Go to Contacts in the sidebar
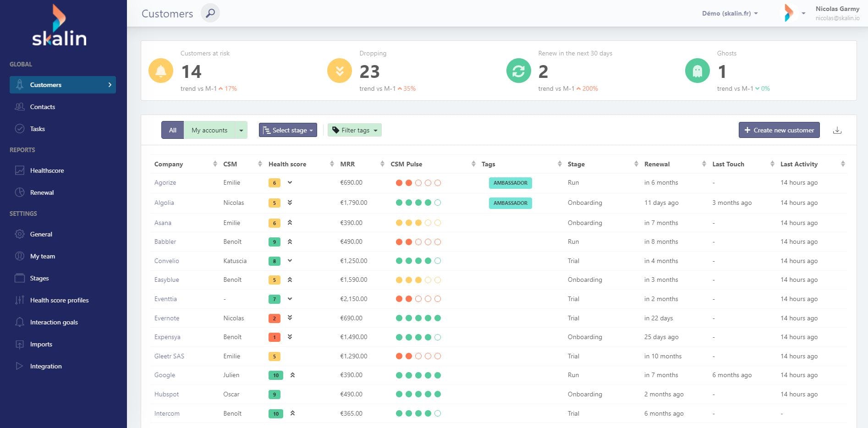The image size is (868, 428). 43,107
